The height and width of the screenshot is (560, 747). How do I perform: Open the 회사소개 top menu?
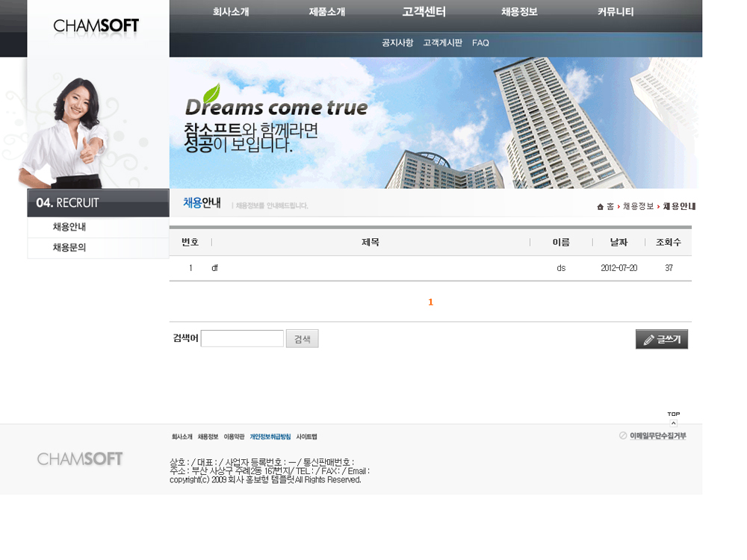click(230, 12)
